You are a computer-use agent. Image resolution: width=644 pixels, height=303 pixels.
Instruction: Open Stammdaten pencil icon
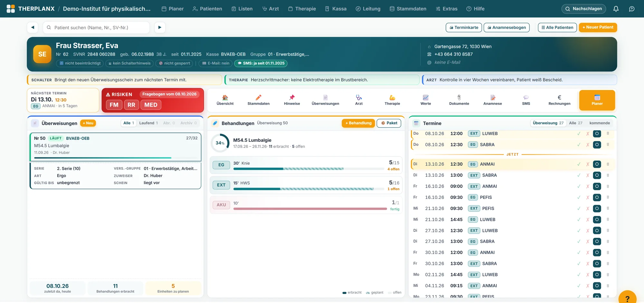click(x=259, y=97)
